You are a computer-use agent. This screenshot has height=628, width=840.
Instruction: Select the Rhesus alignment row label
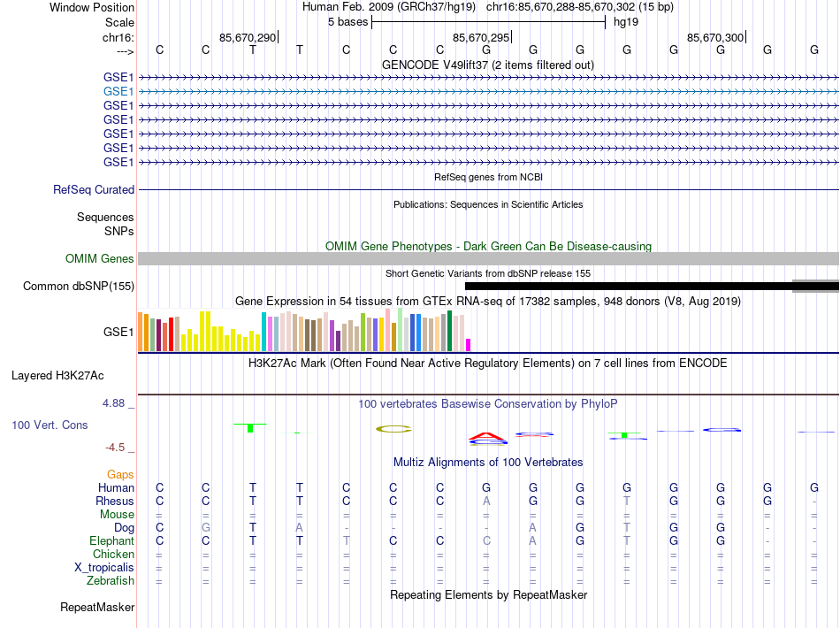point(115,501)
